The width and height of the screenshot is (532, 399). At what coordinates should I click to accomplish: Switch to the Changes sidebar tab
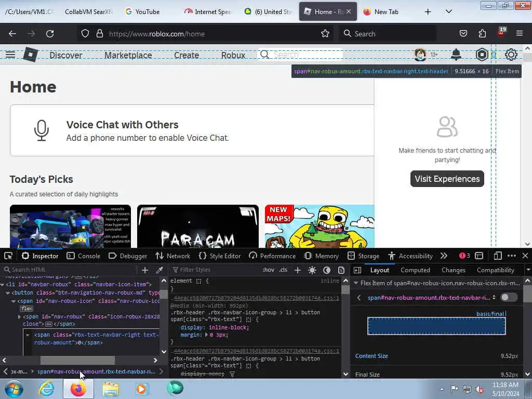pos(453,270)
